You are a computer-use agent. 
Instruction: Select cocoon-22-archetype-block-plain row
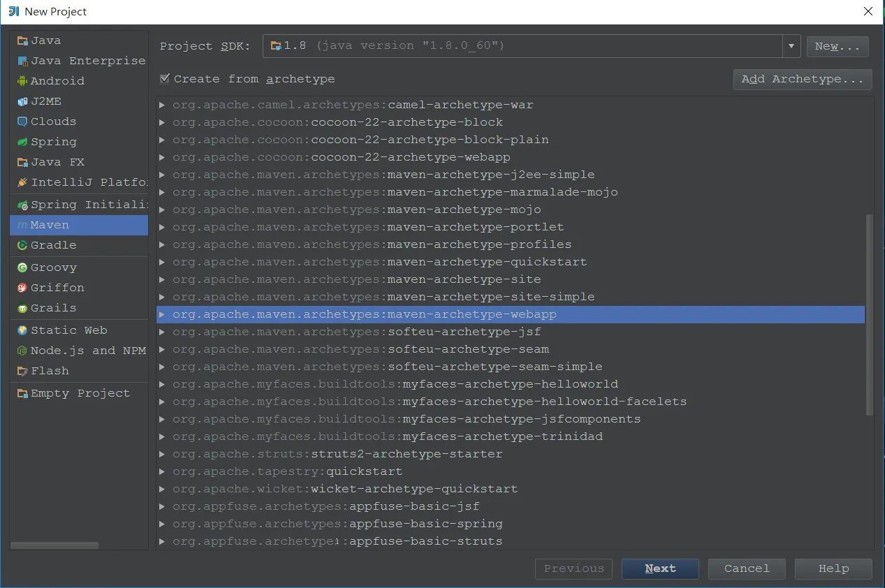[x=511, y=140]
